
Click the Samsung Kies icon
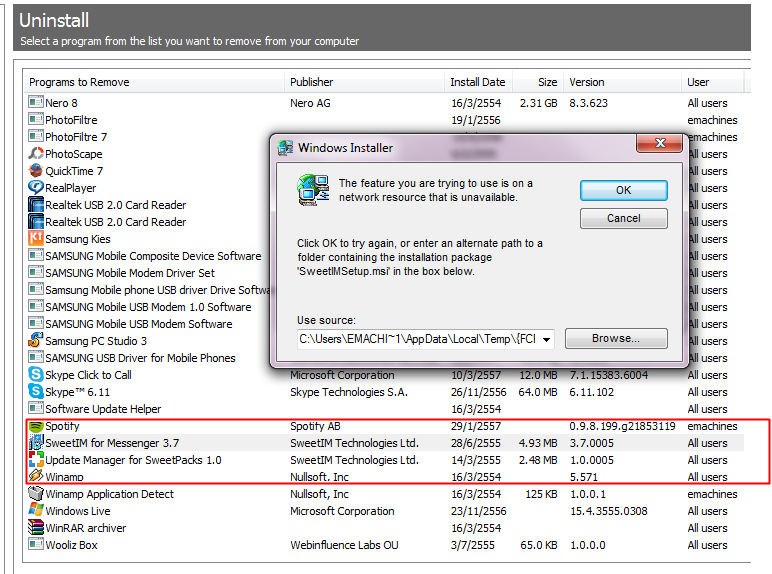(x=35, y=239)
